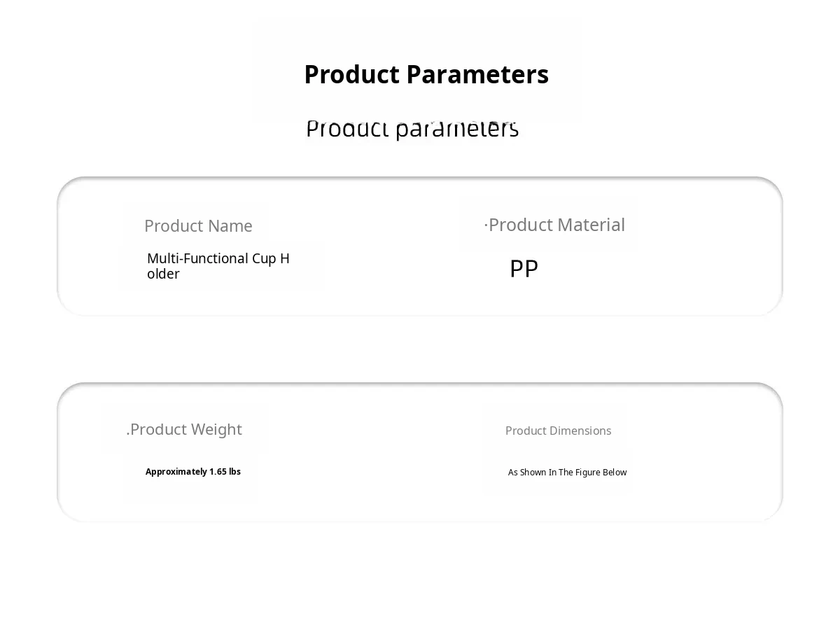Click the "PP" material value
The height and width of the screenshot is (628, 840).
point(524,269)
